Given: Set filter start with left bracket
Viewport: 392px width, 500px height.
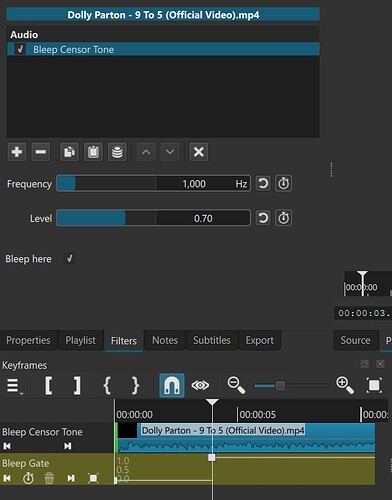Looking at the screenshot, I should pyautogui.click(x=48, y=386).
